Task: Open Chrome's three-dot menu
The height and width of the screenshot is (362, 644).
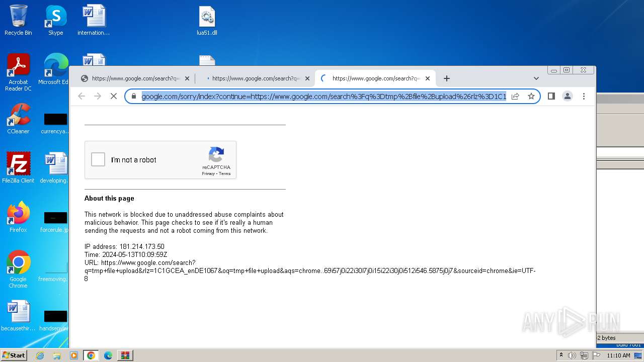Action: tap(584, 96)
